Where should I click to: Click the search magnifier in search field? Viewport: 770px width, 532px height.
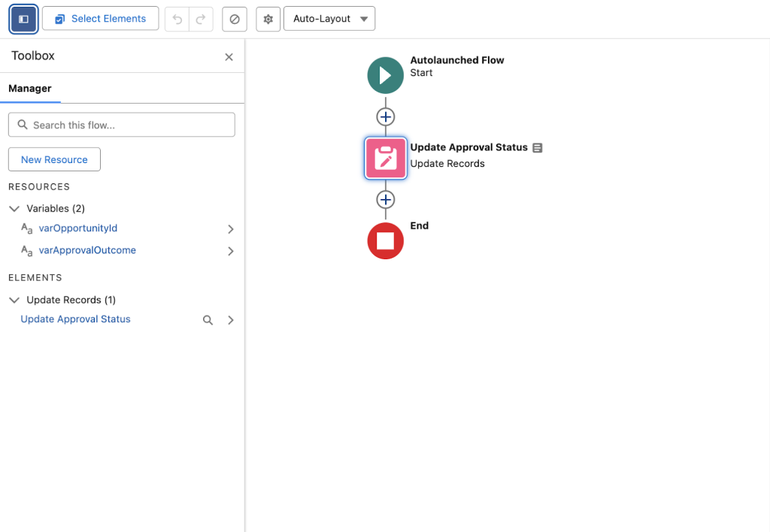click(x=23, y=125)
